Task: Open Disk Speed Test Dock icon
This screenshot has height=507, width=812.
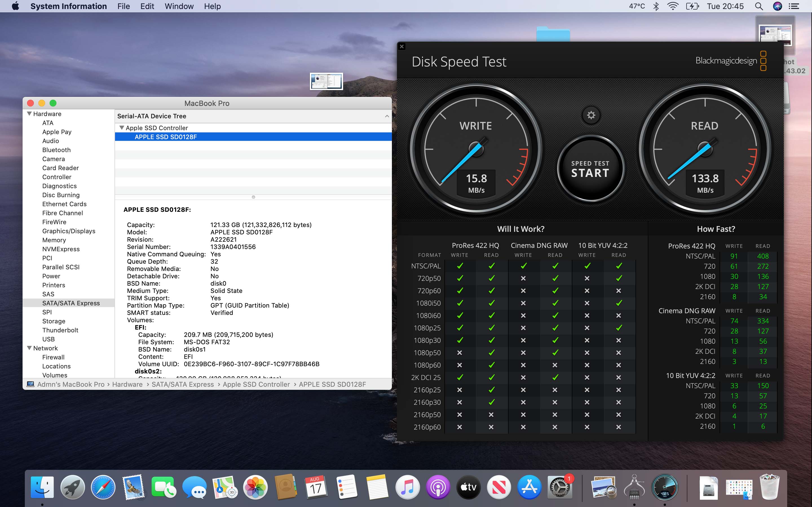Action: (x=664, y=487)
